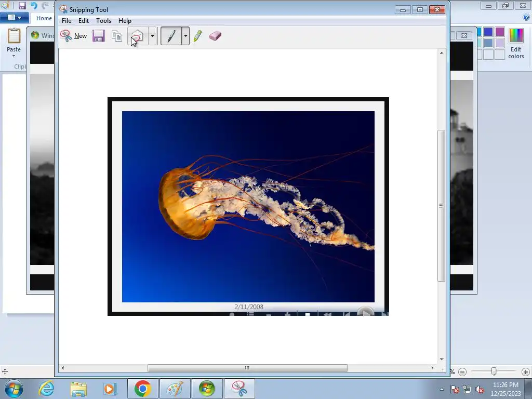This screenshot has width=532, height=399.
Task: Expand the Pen options dropdown arrow
Action: tap(185, 36)
